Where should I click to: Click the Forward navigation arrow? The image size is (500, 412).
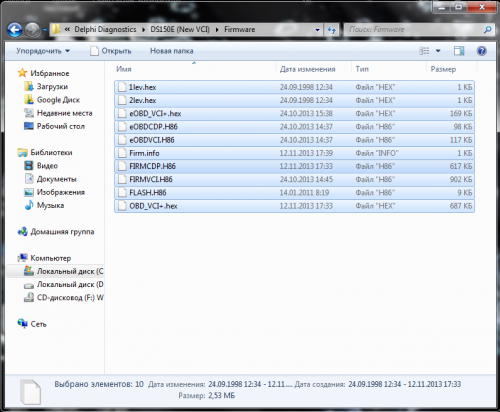click(32, 30)
